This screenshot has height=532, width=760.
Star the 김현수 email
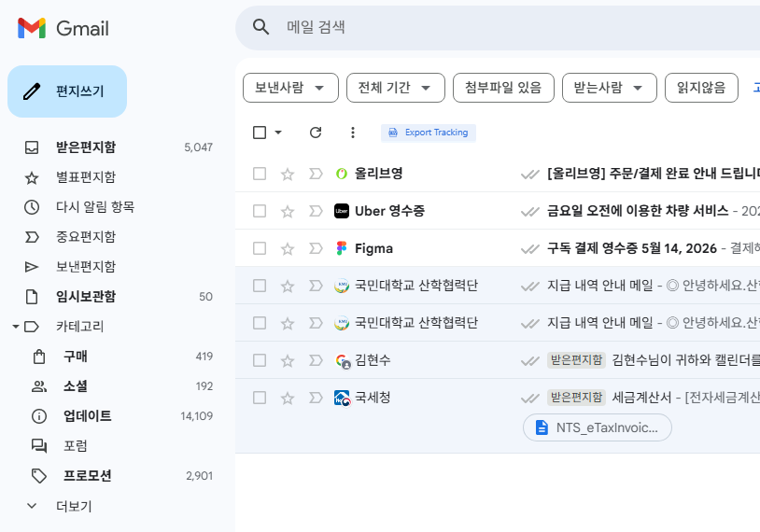coord(288,360)
